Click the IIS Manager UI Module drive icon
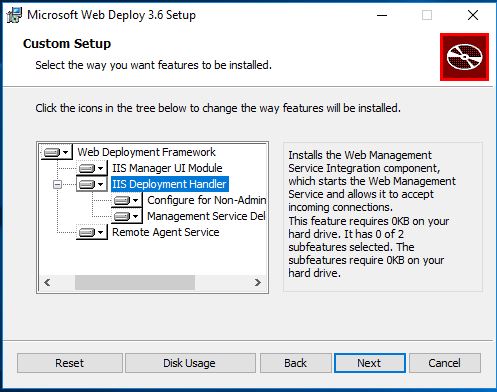The width and height of the screenshot is (497, 392). 92,168
